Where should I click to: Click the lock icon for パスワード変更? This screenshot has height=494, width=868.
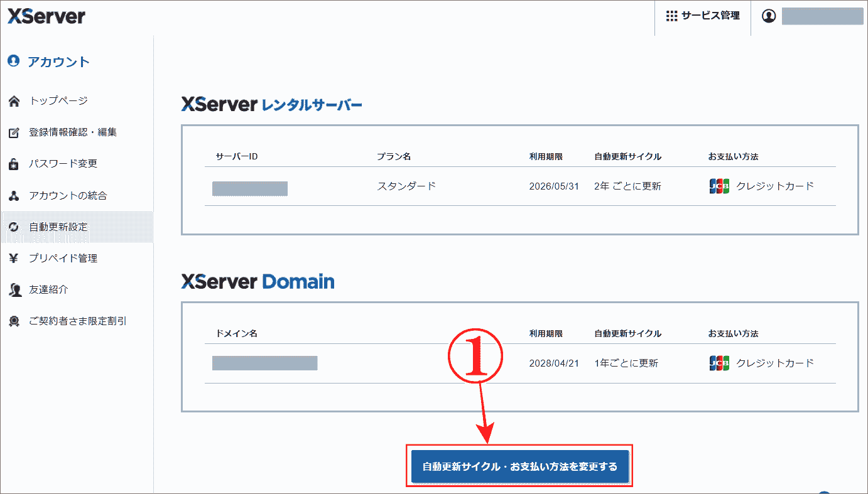pos(14,163)
